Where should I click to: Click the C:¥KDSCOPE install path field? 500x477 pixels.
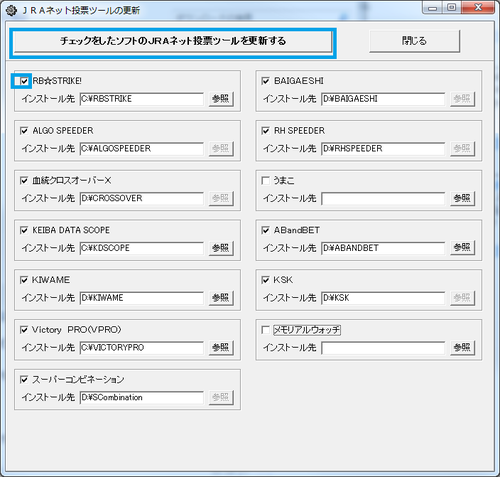click(x=142, y=248)
